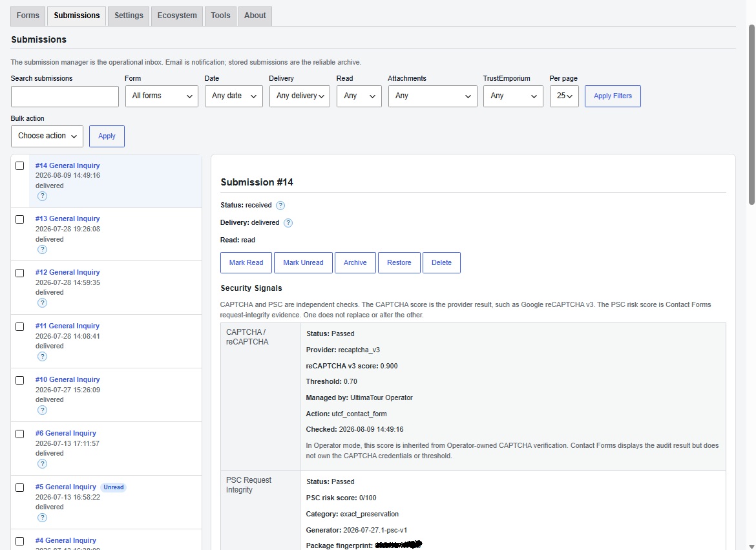Click the Managed by: UltimaTour Operator text
Image resolution: width=756 pixels, height=550 pixels.
pos(359,398)
